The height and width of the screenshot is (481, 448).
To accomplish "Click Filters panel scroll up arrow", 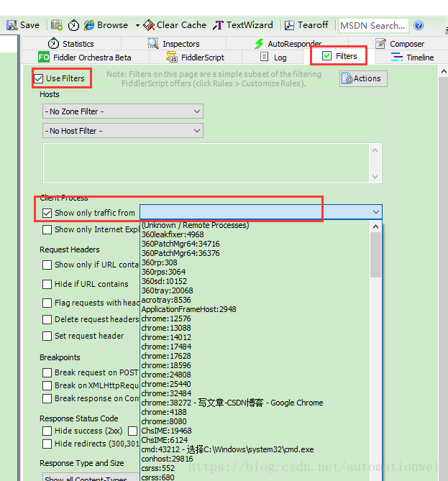I will pyautogui.click(x=444, y=71).
